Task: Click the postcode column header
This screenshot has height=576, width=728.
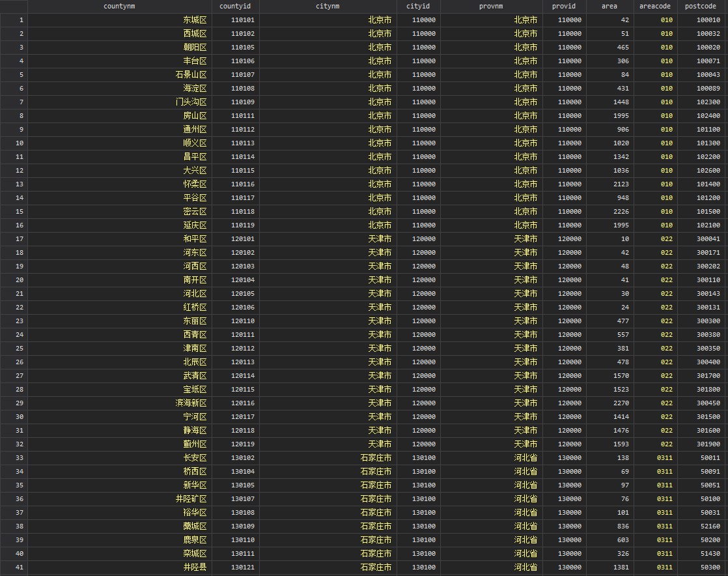Action: point(701,7)
